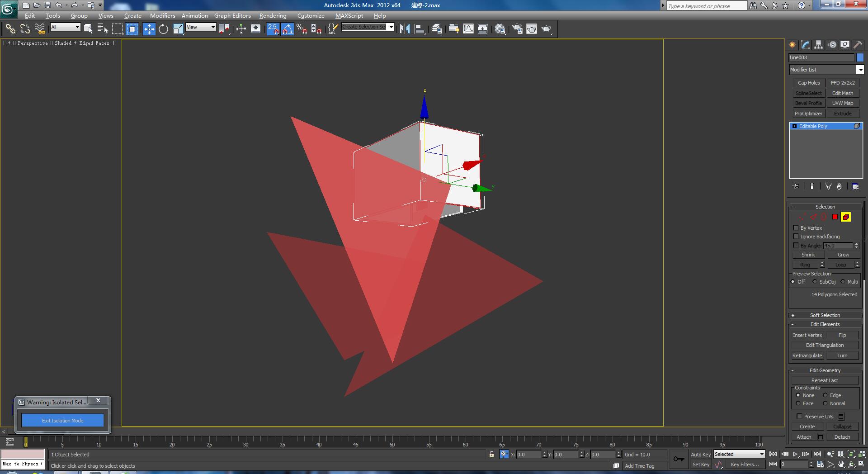Activate the Select and Scale tool
This screenshot has width=868, height=474.
pos(178,29)
